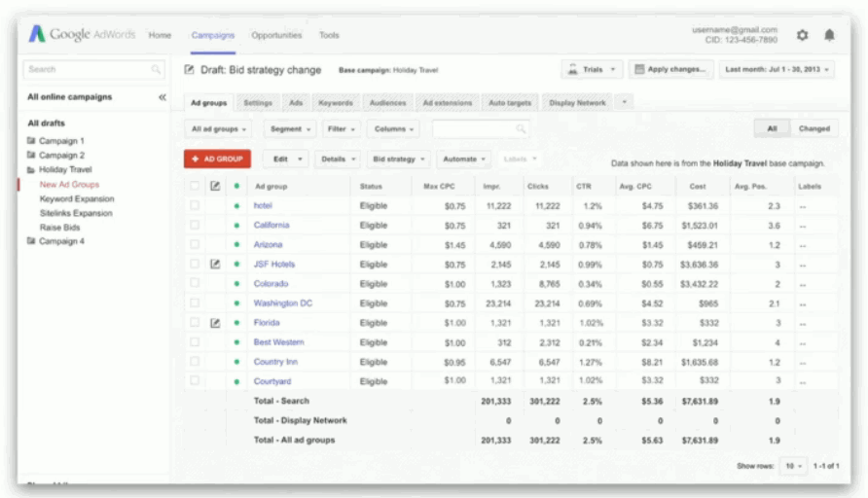Switch to the Ad extensions tab

(448, 103)
